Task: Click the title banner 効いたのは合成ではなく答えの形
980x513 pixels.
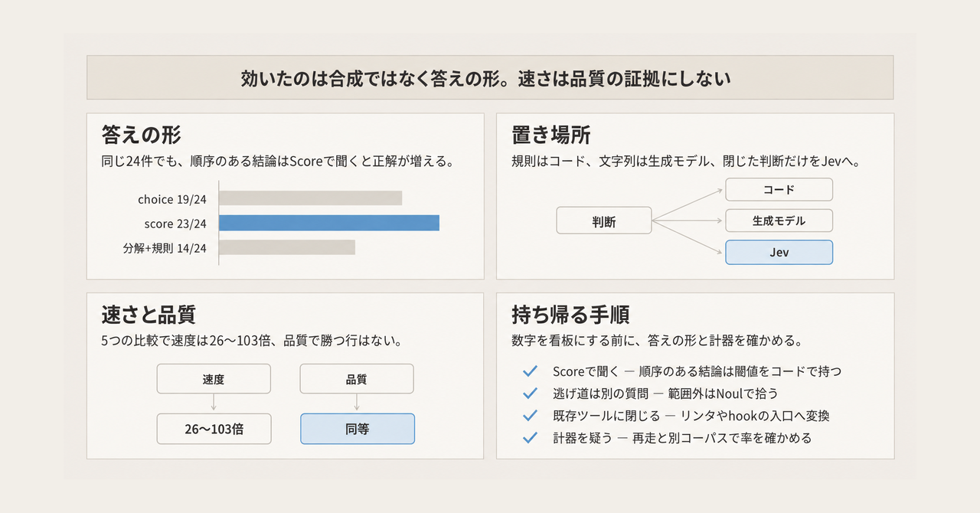Action: (x=490, y=77)
